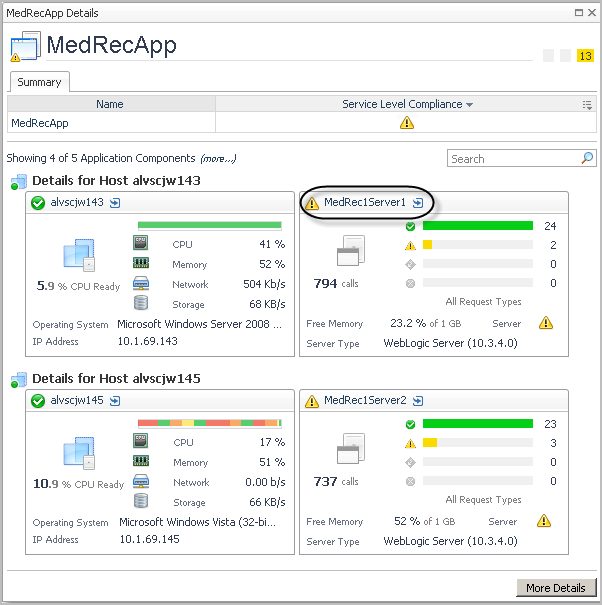The height and width of the screenshot is (605, 602).
Task: Click CPU chip icon in alvscjw143 panel
Action: (x=141, y=243)
